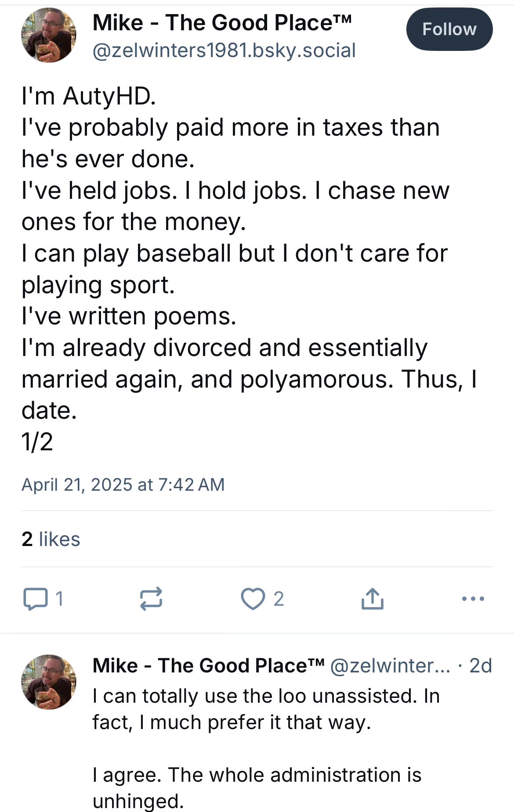Open the repost menu on the main post
Screen dimensions: 514x812
click(x=151, y=599)
